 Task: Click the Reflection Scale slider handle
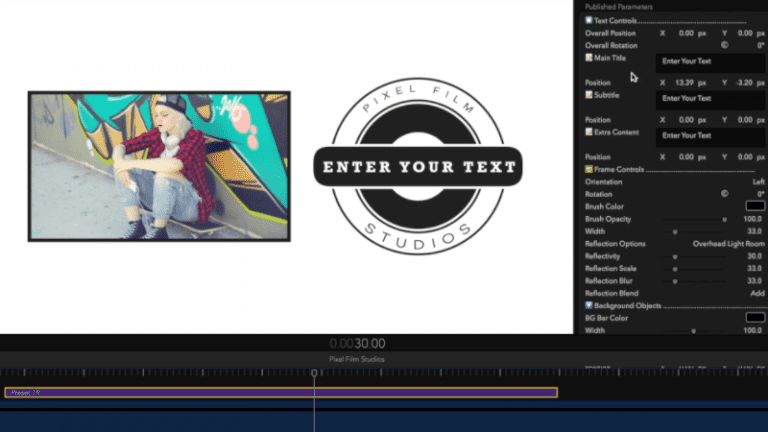675,269
